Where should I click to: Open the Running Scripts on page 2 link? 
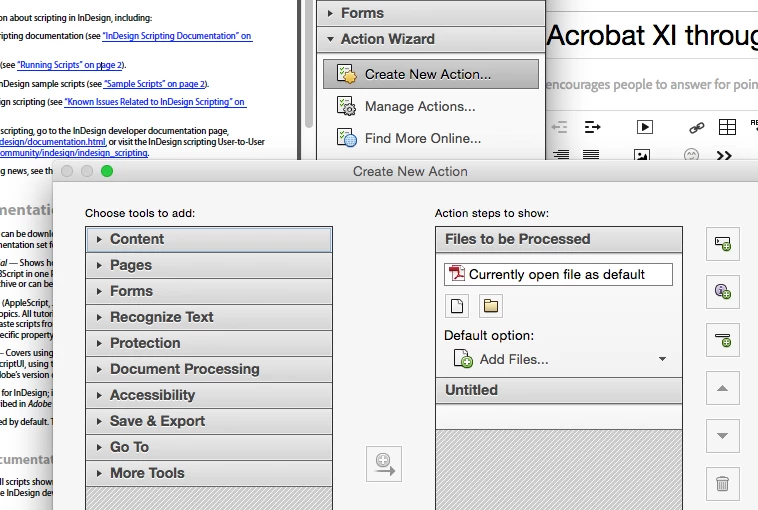coord(71,65)
